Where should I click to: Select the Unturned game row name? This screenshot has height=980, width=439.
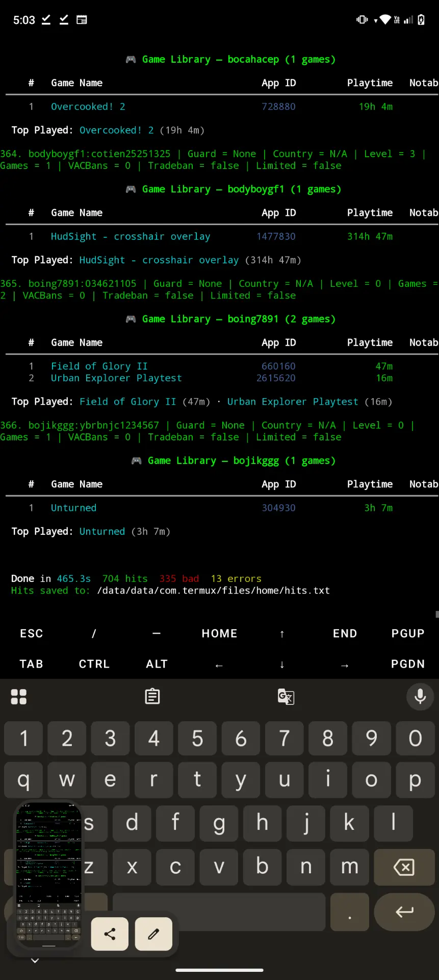(73, 508)
